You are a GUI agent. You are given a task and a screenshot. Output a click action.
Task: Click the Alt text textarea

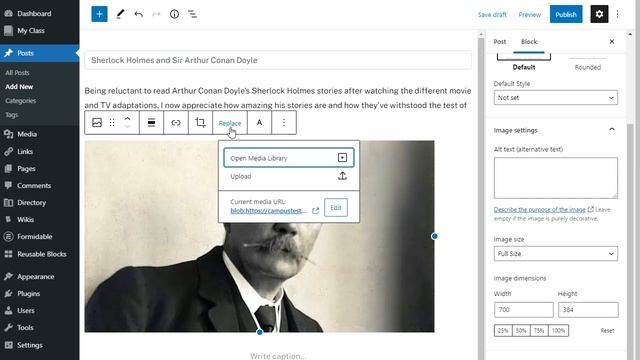556,178
